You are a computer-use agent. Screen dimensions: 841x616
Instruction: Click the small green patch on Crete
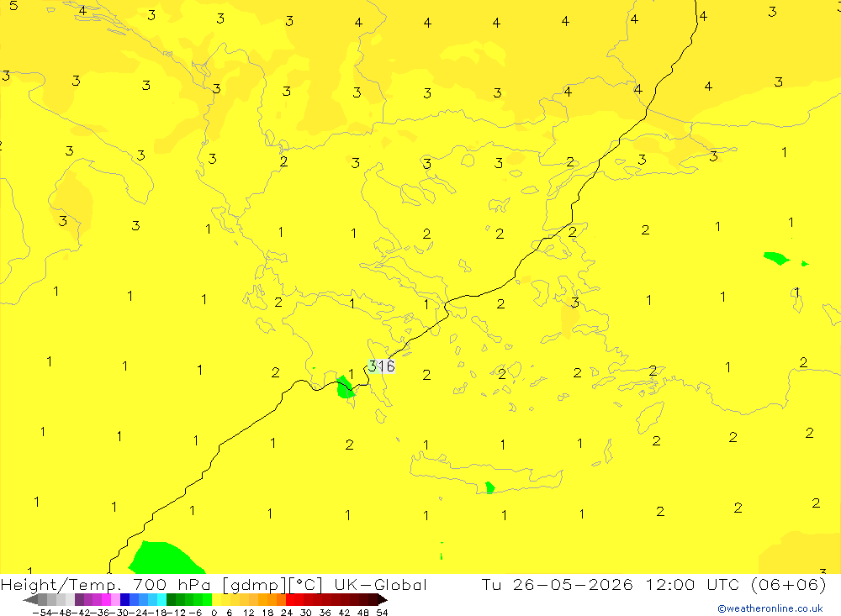pyautogui.click(x=489, y=487)
